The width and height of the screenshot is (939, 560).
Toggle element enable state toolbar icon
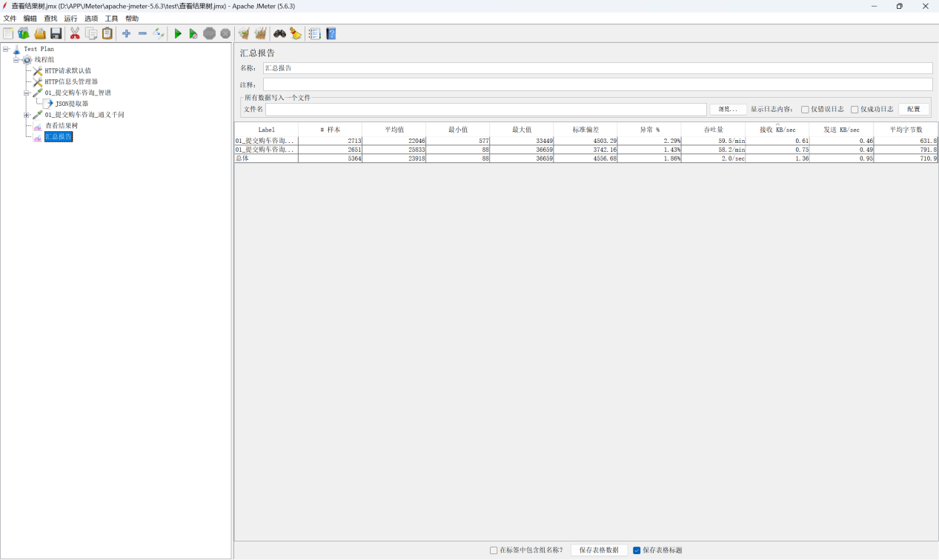point(159,33)
